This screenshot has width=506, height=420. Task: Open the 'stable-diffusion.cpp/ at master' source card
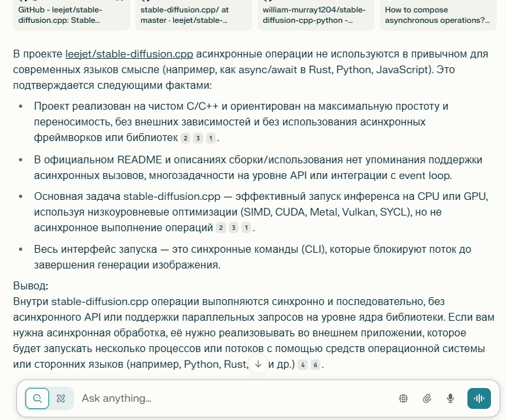[194, 15]
